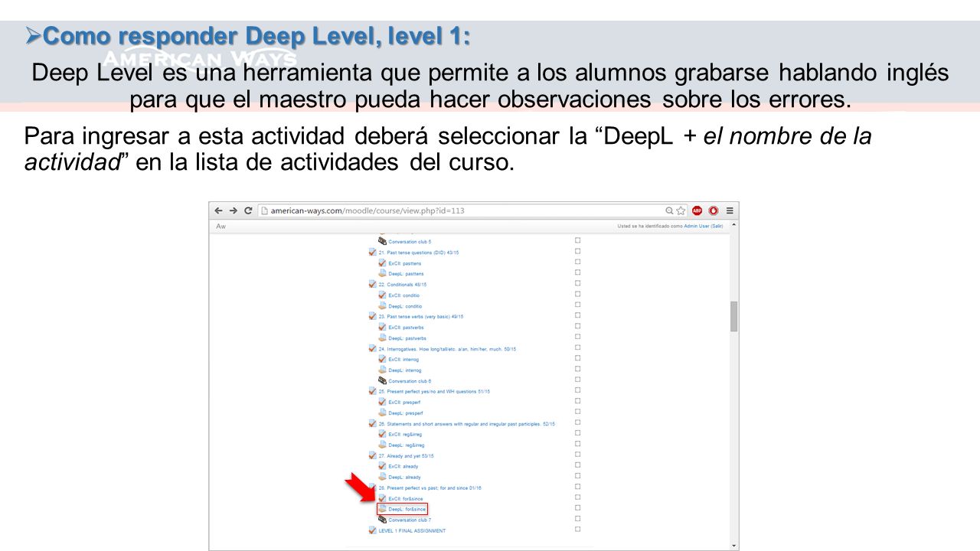Image resolution: width=980 pixels, height=551 pixels.
Task: Click the icon beside 22. Conditionals 48/15
Action: click(372, 284)
